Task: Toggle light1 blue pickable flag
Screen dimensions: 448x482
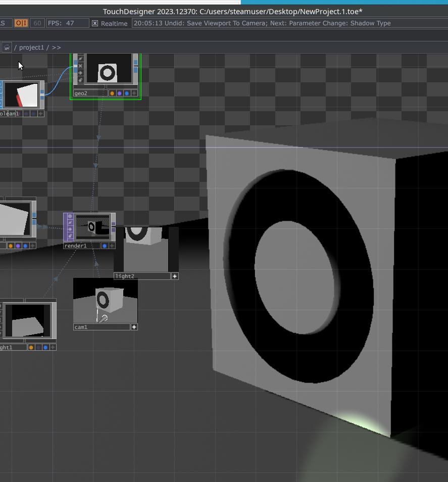Action: (45, 348)
